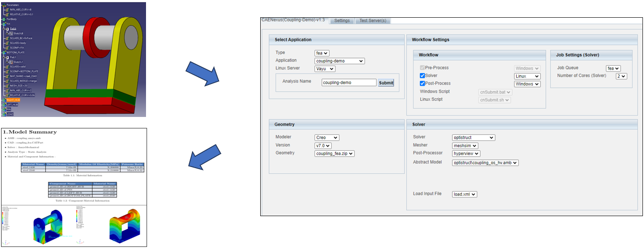The height and width of the screenshot is (248, 644).
Task: Open the Pre-Process platform dropdown
Action: [x=527, y=68]
